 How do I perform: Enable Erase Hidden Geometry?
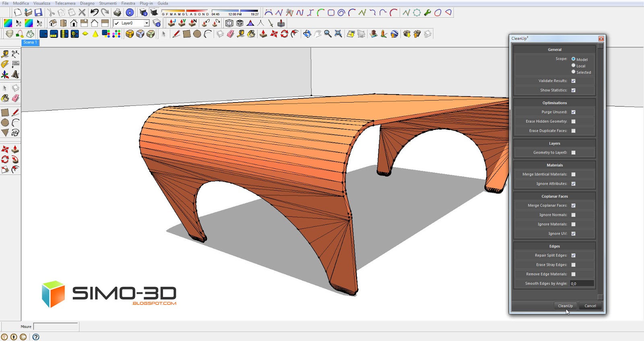[573, 121]
